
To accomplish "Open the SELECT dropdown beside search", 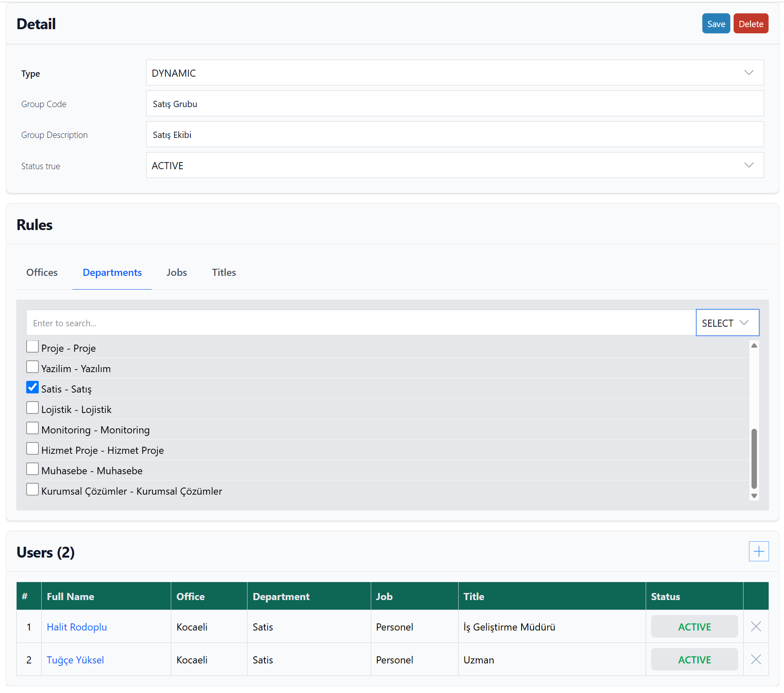I will [x=727, y=323].
